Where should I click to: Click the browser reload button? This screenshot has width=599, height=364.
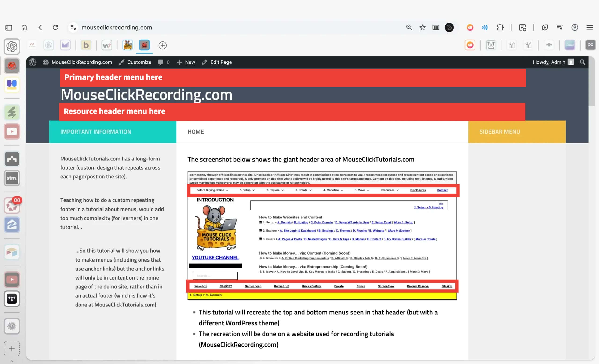(55, 27)
